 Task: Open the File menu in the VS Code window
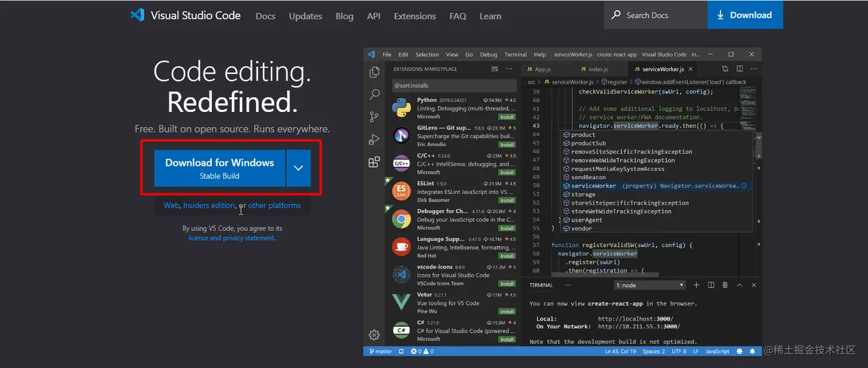click(387, 55)
